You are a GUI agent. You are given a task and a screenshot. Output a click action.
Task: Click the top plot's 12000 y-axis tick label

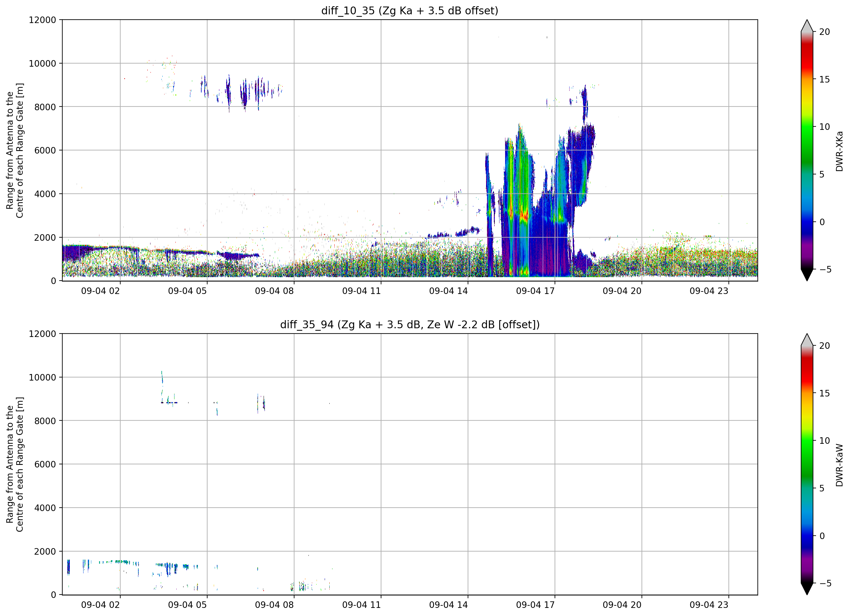click(42, 20)
